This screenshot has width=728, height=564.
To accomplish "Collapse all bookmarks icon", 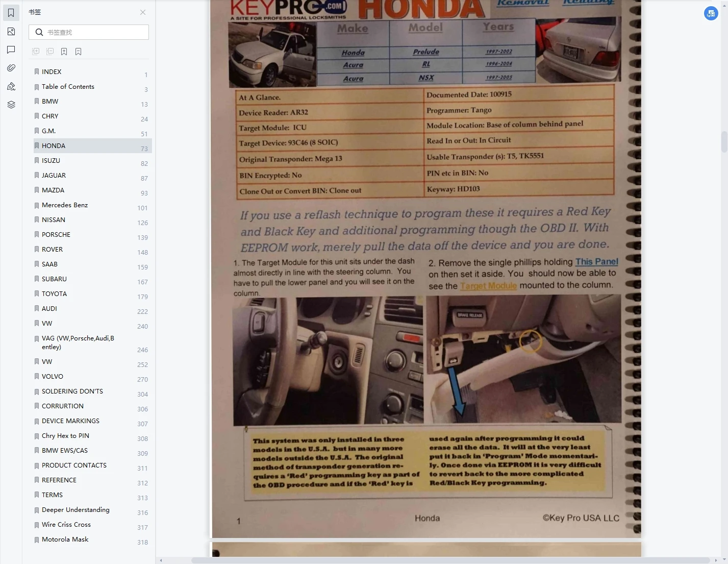I will coord(50,51).
